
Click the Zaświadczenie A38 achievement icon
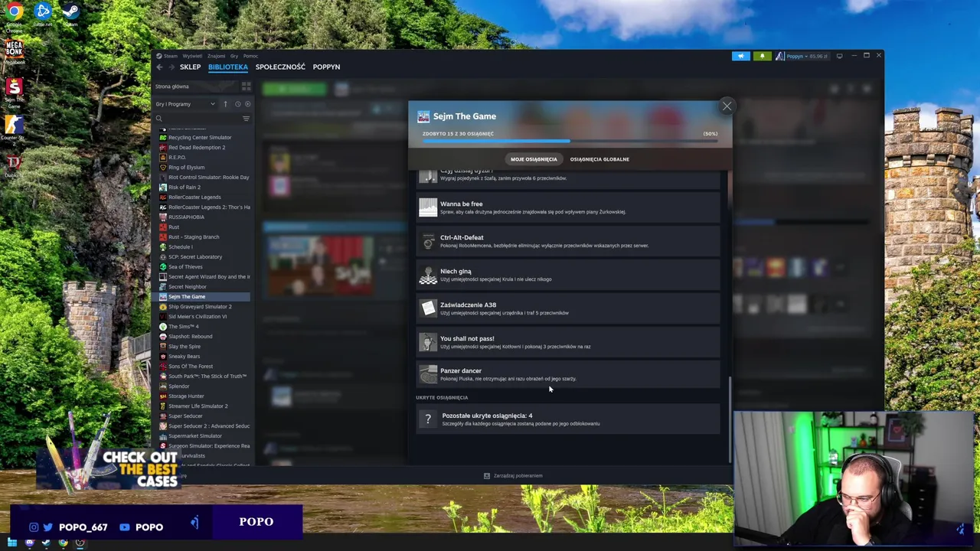coord(428,308)
